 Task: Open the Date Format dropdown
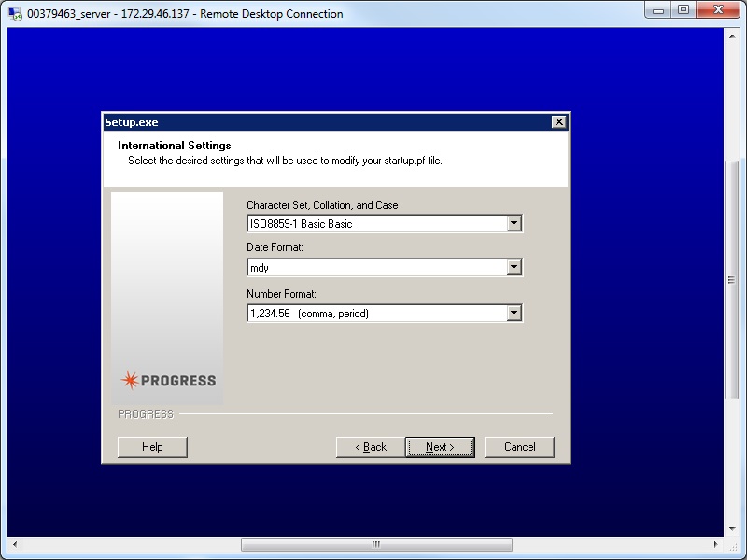pos(514,267)
